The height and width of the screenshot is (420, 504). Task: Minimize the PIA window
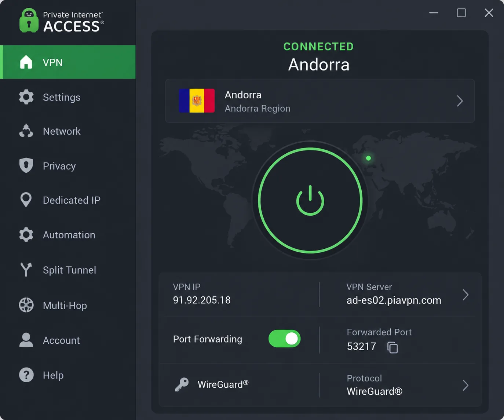[434, 13]
